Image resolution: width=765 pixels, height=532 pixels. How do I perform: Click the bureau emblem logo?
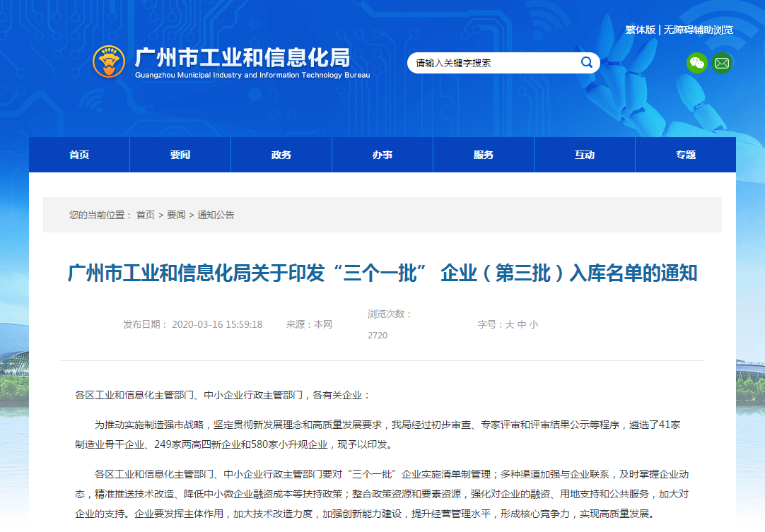[109, 61]
